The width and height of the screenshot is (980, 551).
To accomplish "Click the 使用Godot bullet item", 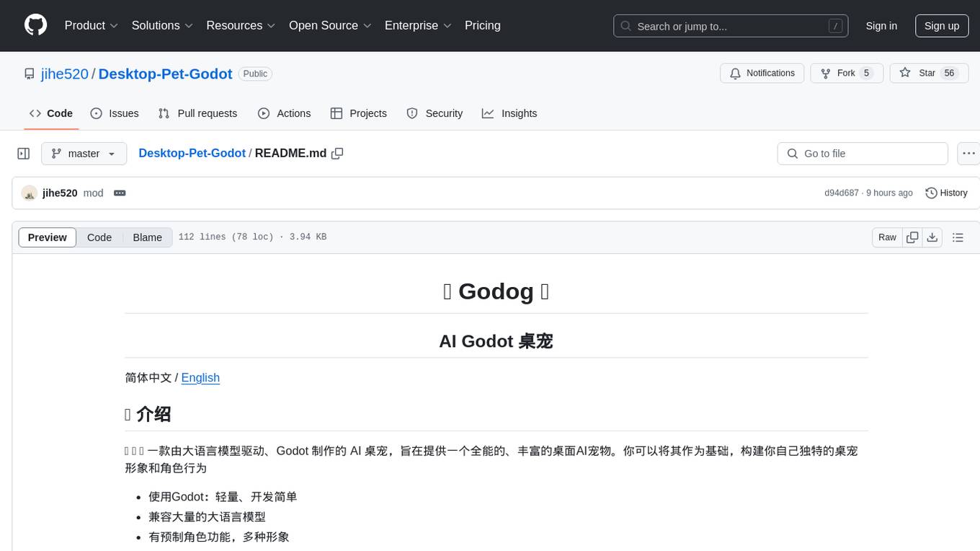I will pos(223,497).
